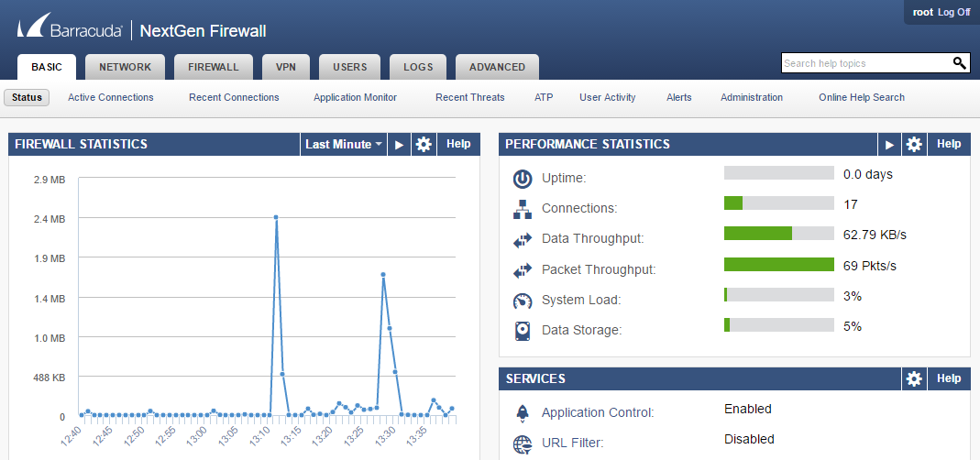This screenshot has height=460, width=980.
Task: Click the System Load gauge icon
Action: 523,300
